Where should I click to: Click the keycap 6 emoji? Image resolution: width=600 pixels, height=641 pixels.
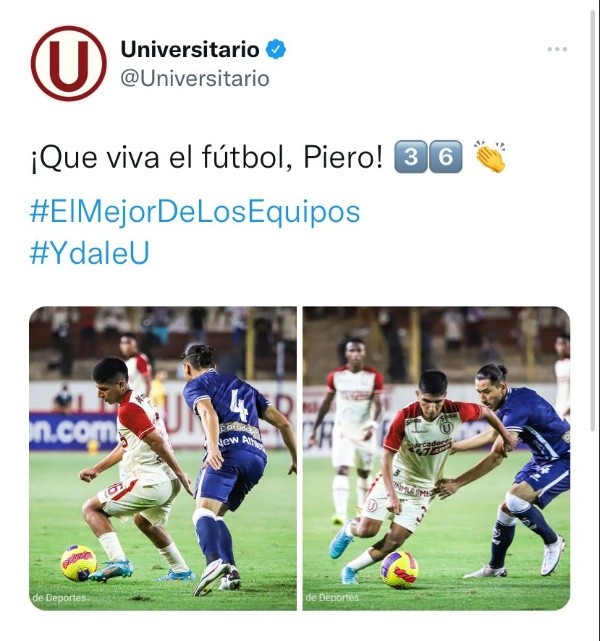pos(446,157)
